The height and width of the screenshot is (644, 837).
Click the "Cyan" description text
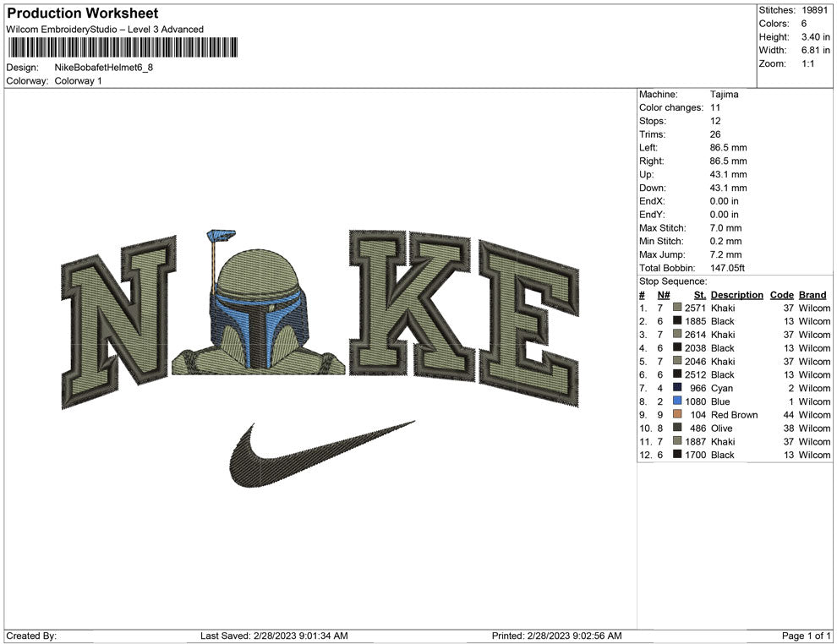(x=722, y=387)
